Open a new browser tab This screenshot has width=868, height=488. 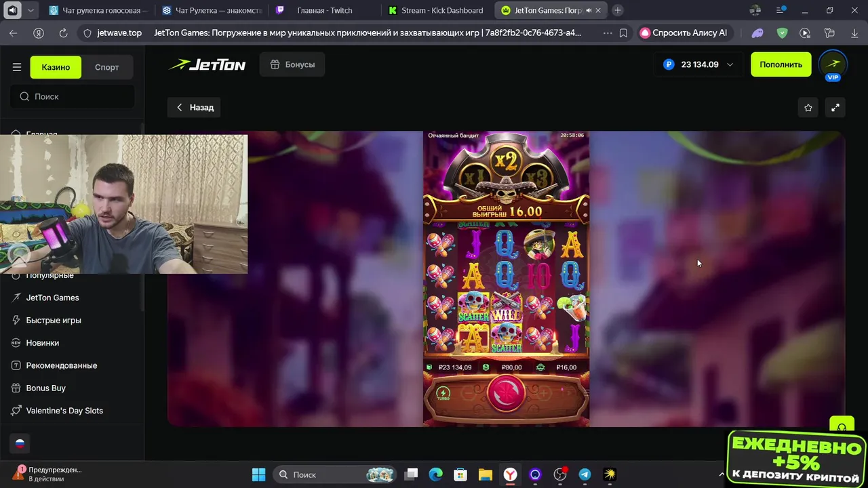click(x=618, y=10)
